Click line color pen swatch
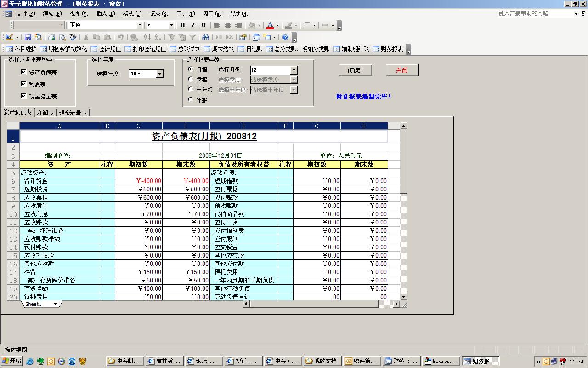 click(x=288, y=25)
